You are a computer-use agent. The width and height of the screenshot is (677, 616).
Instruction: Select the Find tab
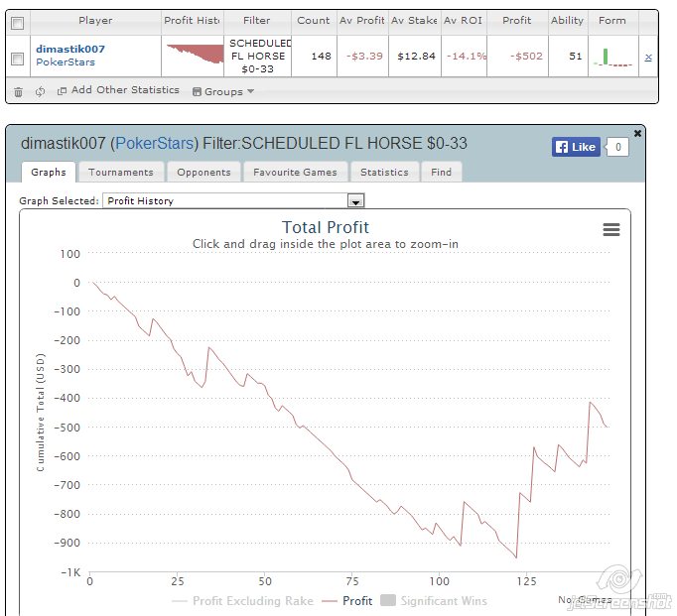tap(442, 173)
